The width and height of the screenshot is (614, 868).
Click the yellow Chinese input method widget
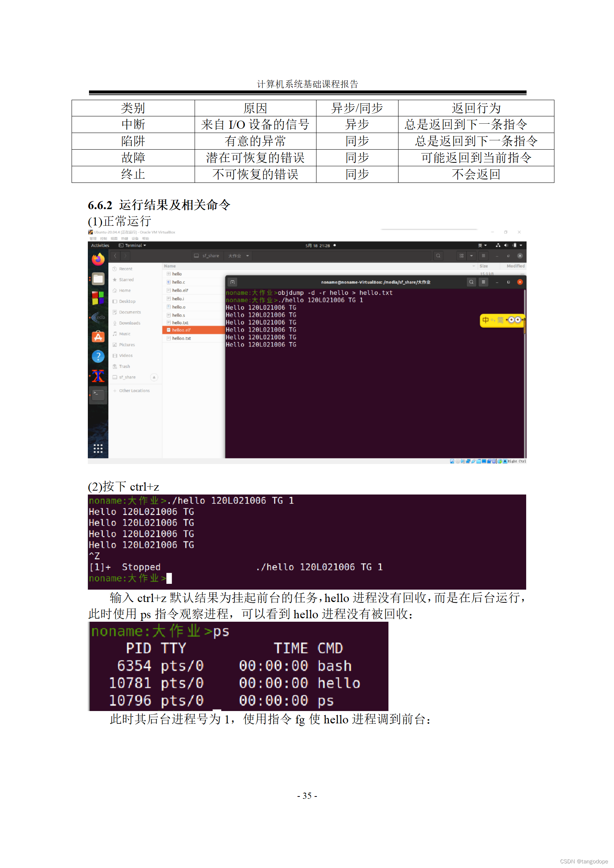502,320
